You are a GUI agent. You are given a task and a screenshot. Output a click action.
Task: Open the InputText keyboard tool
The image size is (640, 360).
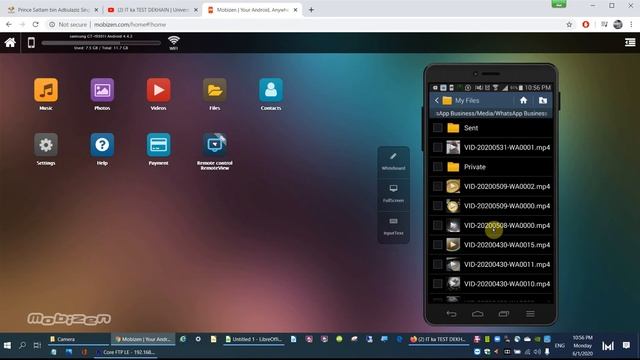pos(393,227)
